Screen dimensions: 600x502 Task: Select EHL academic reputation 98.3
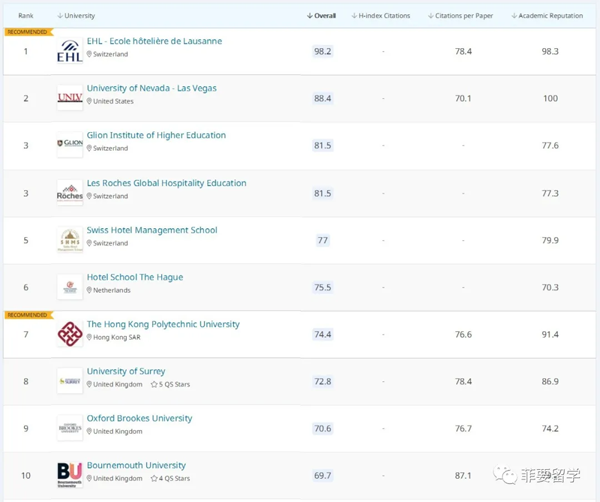click(550, 51)
